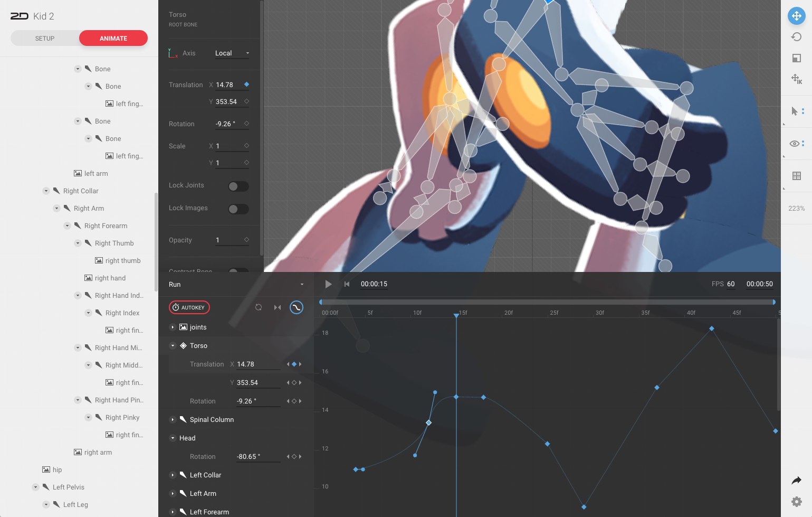Open the settings gear at bottom right
This screenshot has width=812, height=517.
(796, 501)
